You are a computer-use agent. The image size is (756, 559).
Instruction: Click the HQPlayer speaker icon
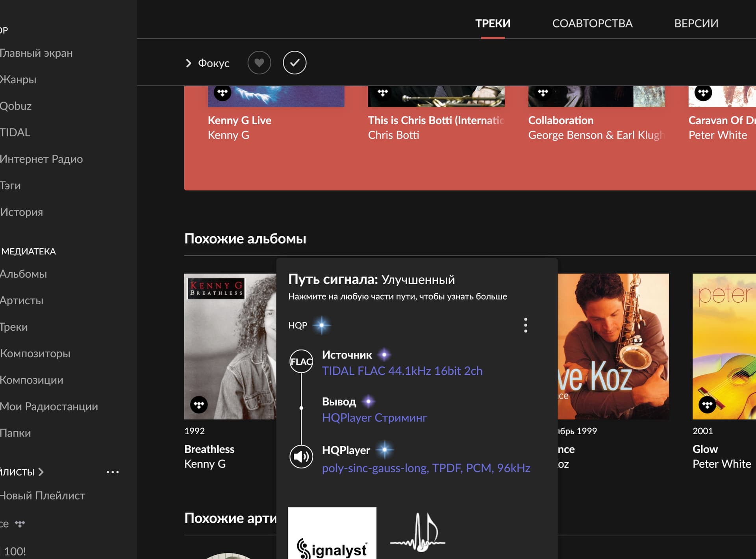[x=301, y=456]
